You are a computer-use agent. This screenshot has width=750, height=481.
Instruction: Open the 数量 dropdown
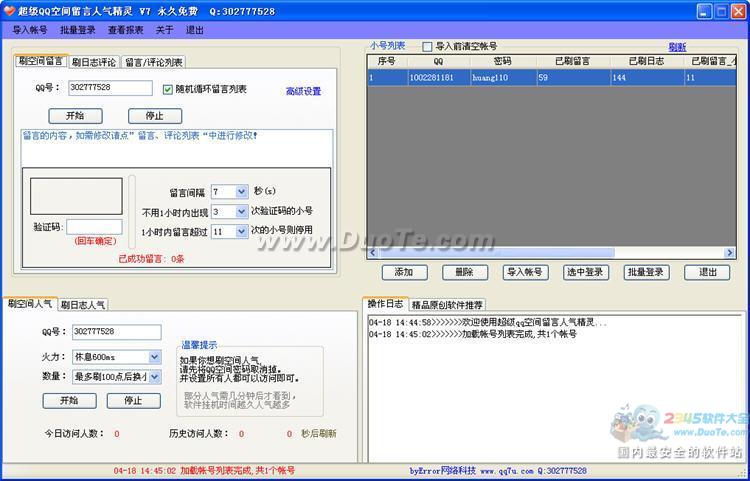coord(154,377)
